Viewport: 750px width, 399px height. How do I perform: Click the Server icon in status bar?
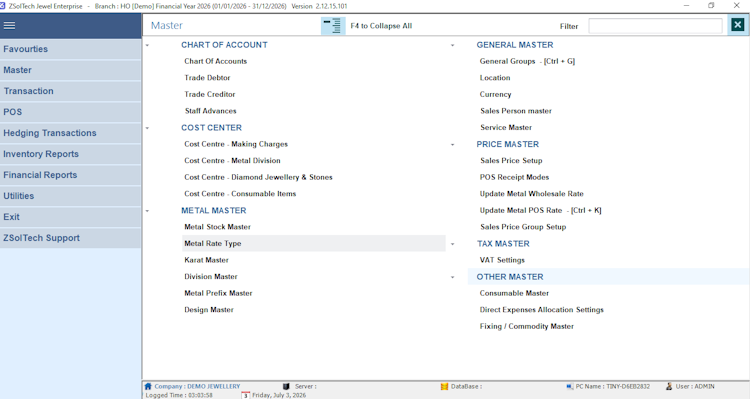click(286, 386)
